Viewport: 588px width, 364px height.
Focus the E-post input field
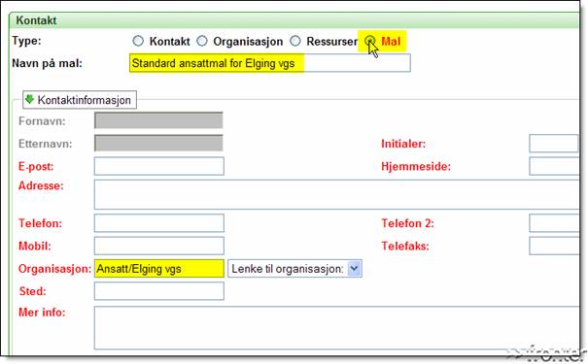[159, 166]
